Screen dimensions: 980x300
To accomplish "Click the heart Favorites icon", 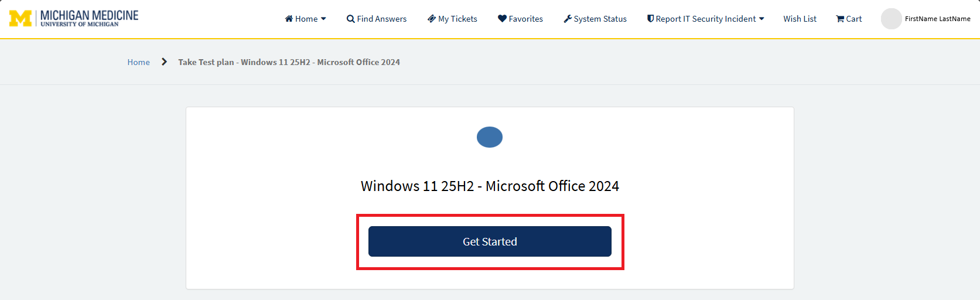I will 502,19.
